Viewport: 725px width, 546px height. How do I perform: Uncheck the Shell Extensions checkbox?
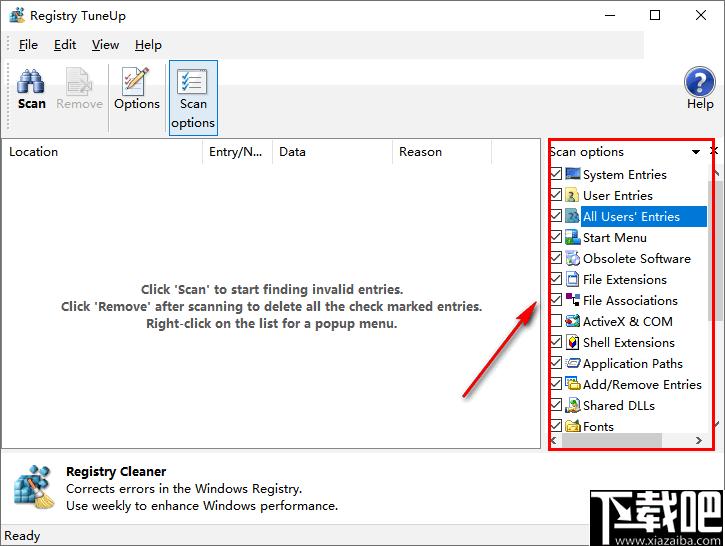click(556, 342)
